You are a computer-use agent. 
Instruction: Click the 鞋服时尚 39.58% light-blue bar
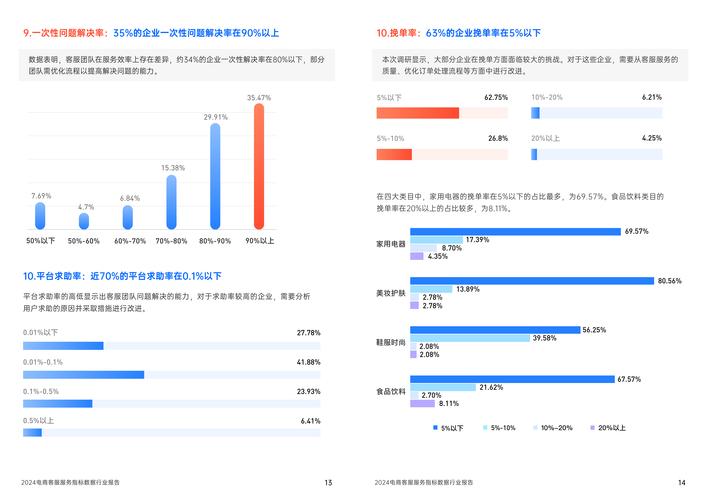(x=469, y=338)
